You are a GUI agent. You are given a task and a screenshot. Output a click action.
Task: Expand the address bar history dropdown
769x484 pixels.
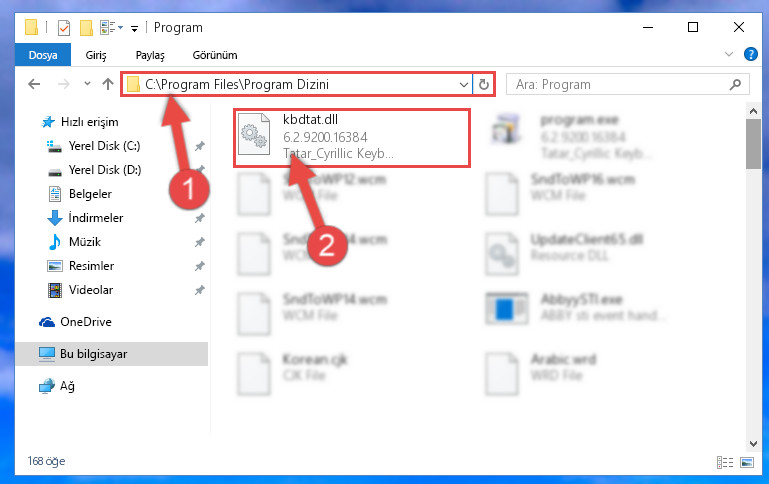coord(463,84)
